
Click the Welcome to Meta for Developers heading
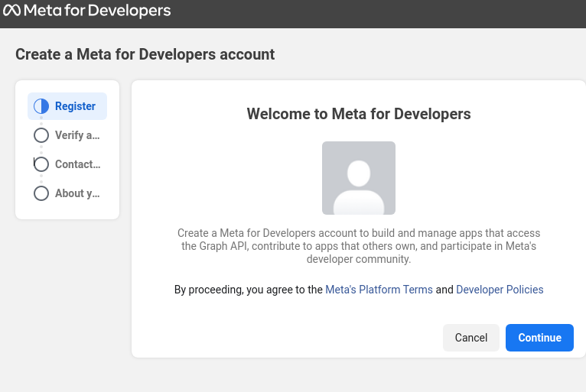pyautogui.click(x=359, y=114)
